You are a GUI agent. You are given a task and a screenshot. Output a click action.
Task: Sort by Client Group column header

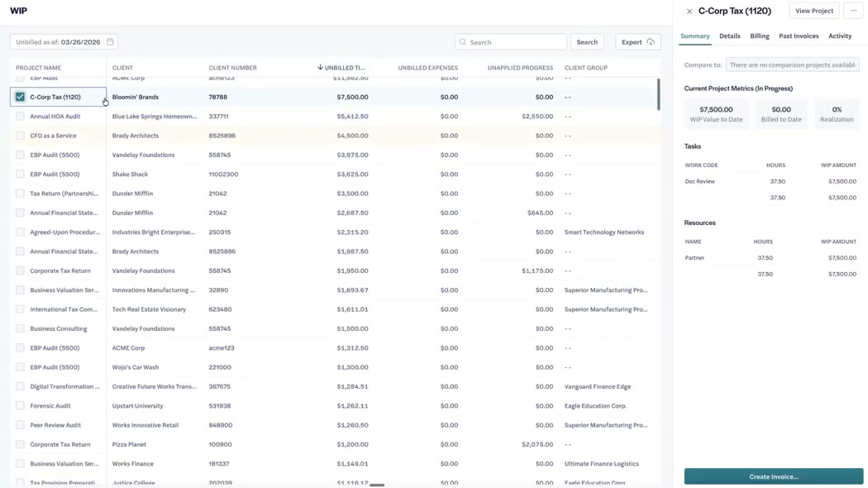[585, 68]
